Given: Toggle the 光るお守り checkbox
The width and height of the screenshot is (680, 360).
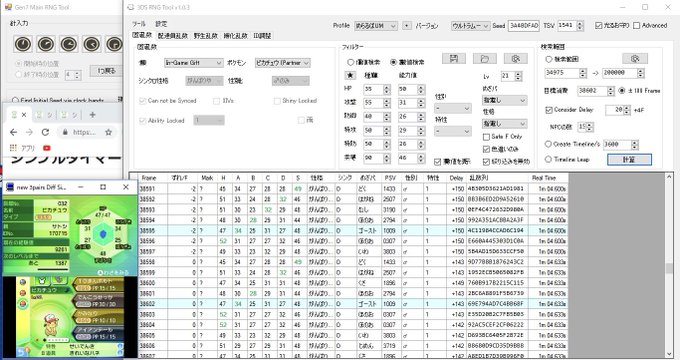Looking at the screenshot, I should pyautogui.click(x=612, y=26).
